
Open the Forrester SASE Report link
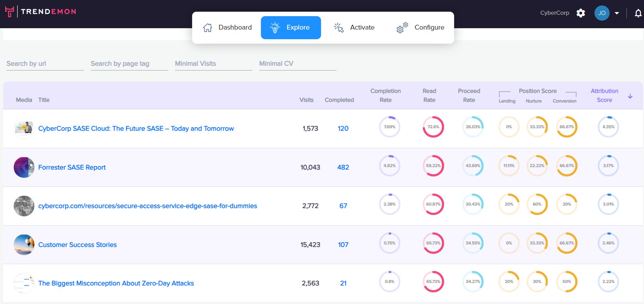[x=72, y=167]
